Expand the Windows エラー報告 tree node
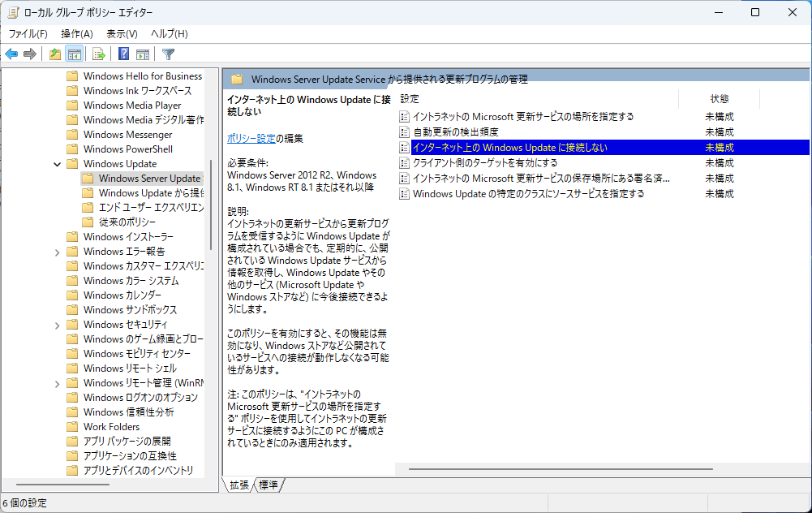Viewport: 812px width, 513px height. coord(57,252)
